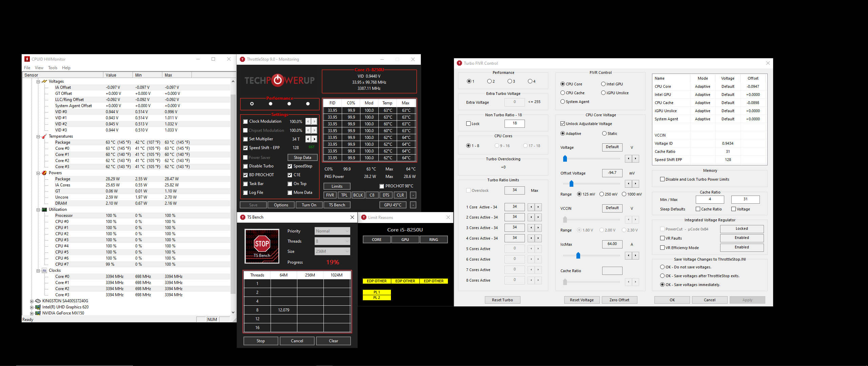The image size is (868, 366).
Task: Click the CPU Core Voltage slider handle
Action: (565, 159)
